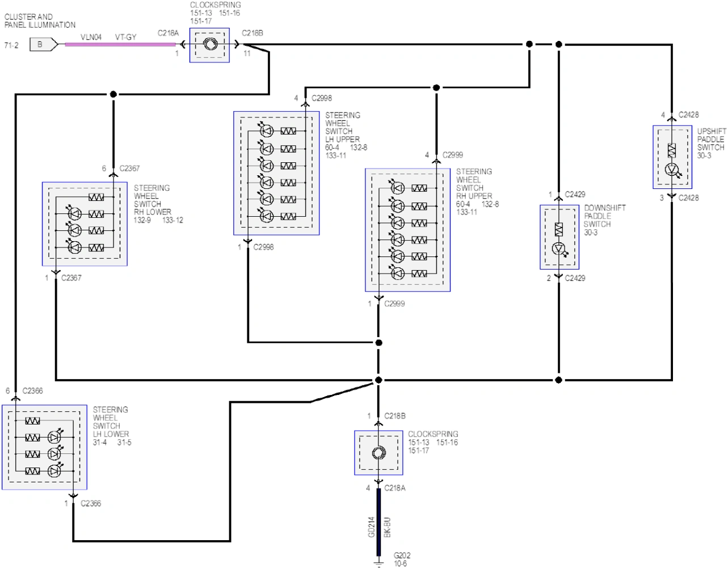Click the steering wheel switch RH upper component box
This screenshot has width=728, height=568.
click(x=407, y=230)
